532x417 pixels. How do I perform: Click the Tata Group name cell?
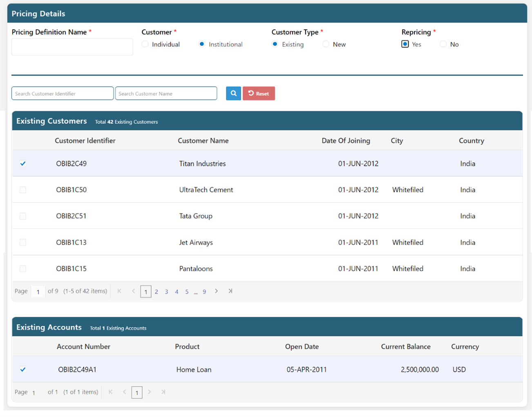point(196,216)
